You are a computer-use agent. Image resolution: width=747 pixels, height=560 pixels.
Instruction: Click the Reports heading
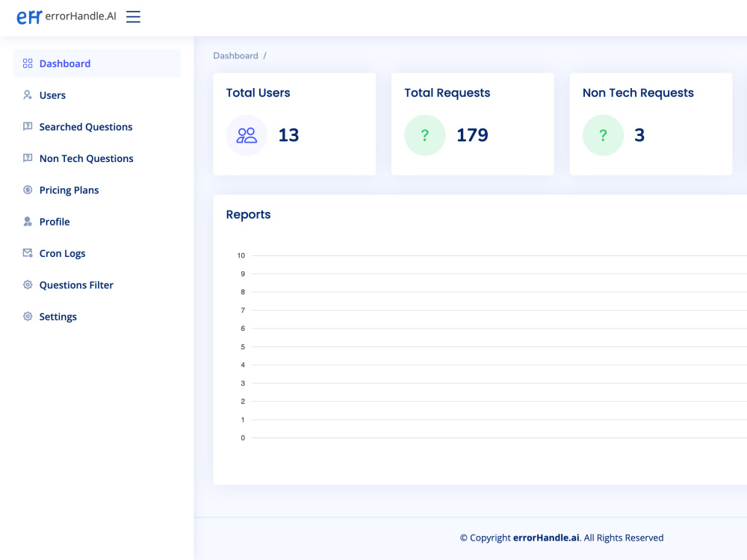pos(248,214)
